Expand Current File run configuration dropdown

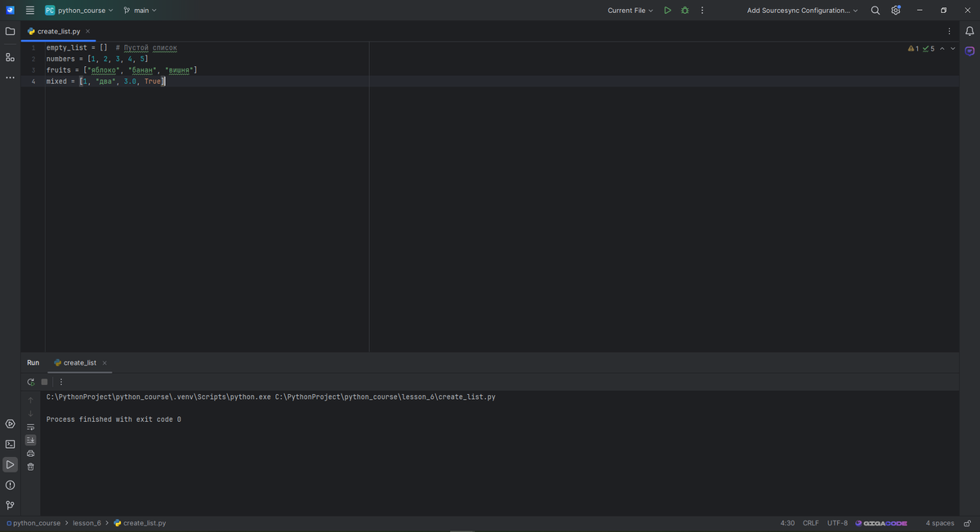coord(630,11)
